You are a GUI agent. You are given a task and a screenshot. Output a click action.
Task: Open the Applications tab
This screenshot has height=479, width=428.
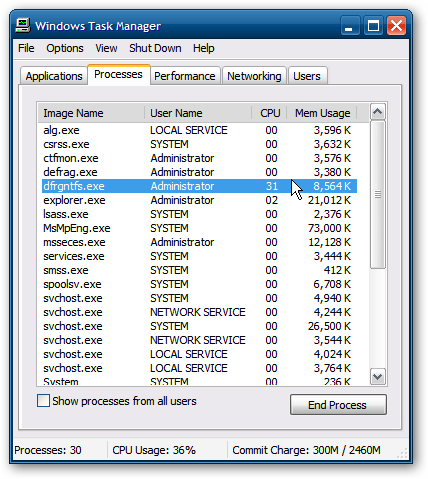pyautogui.click(x=54, y=76)
